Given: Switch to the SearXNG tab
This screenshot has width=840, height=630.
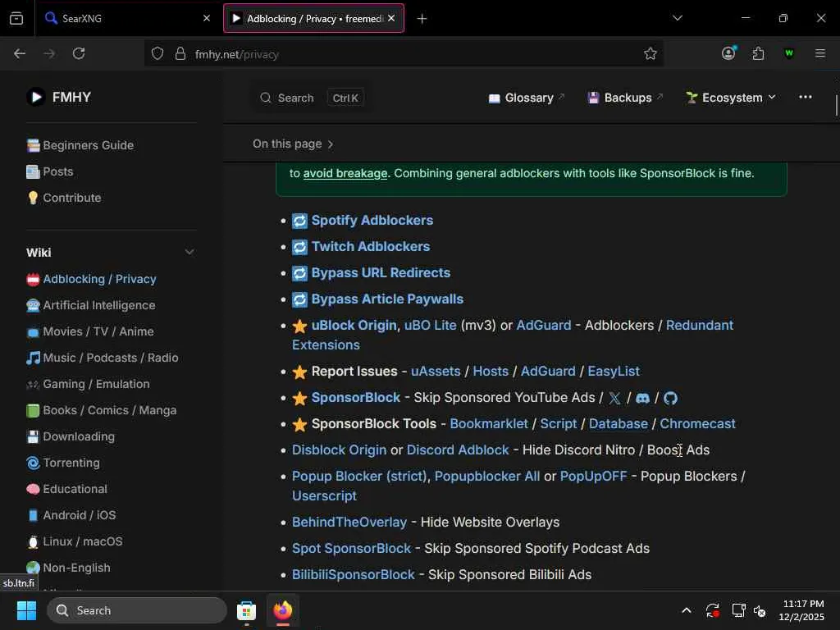Looking at the screenshot, I should tap(127, 18).
